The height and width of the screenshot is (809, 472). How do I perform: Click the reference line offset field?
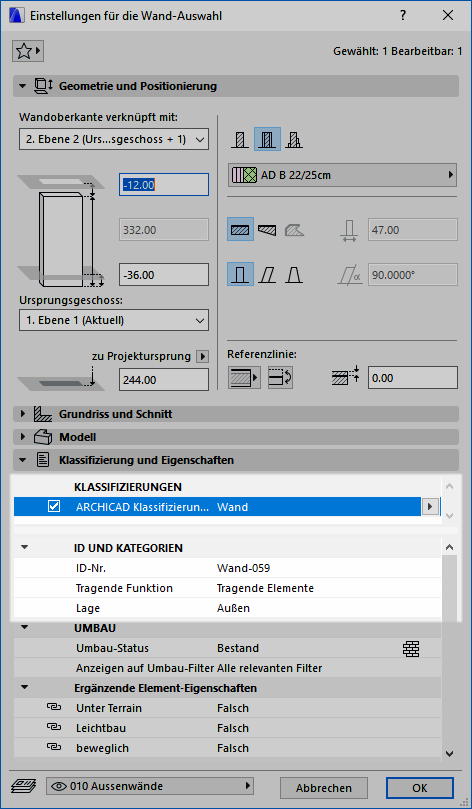(x=413, y=378)
